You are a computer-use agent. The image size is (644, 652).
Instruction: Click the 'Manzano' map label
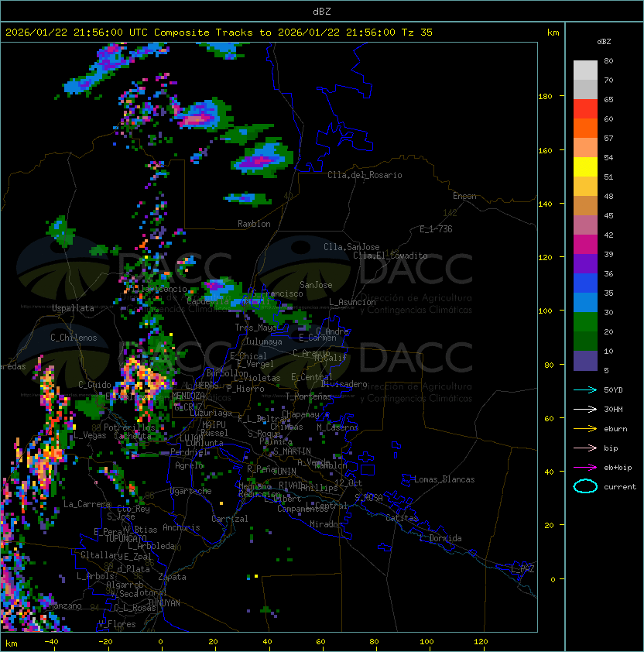(x=65, y=606)
